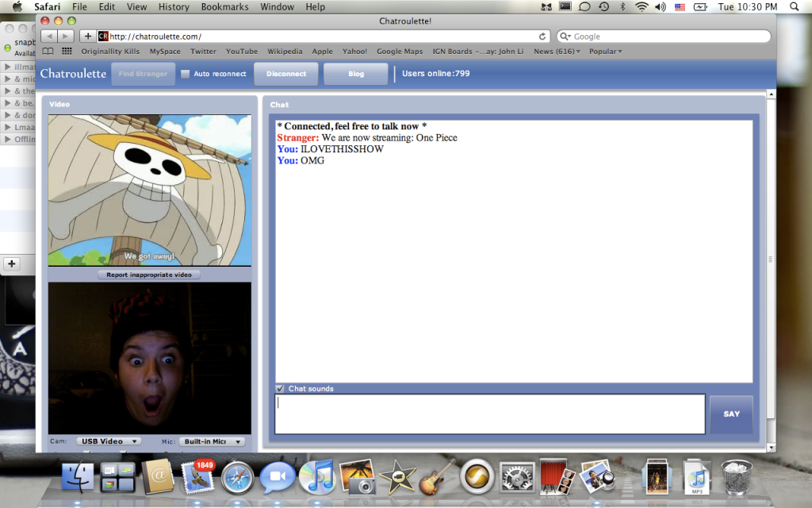
Task: Expand the Popular bookmarks menu
Action: pos(605,52)
